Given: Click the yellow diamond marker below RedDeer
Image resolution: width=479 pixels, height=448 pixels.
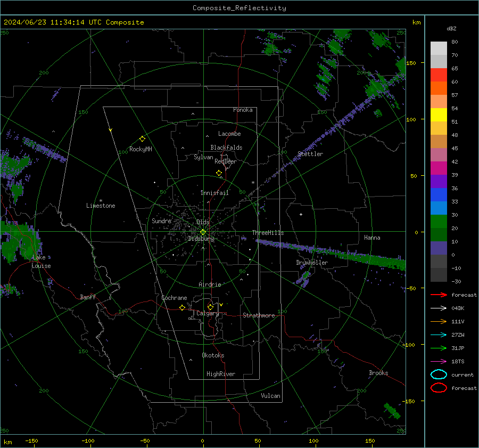Looking at the screenshot, I should pos(219,173).
